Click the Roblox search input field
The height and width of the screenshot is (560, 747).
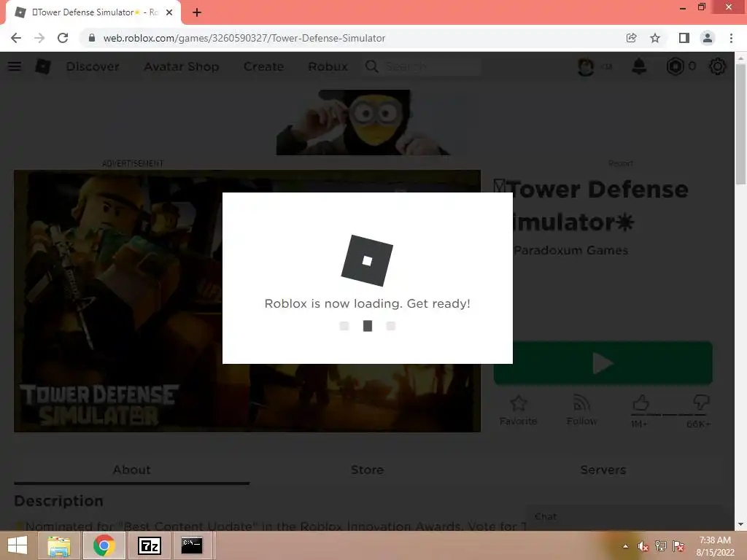(x=431, y=66)
